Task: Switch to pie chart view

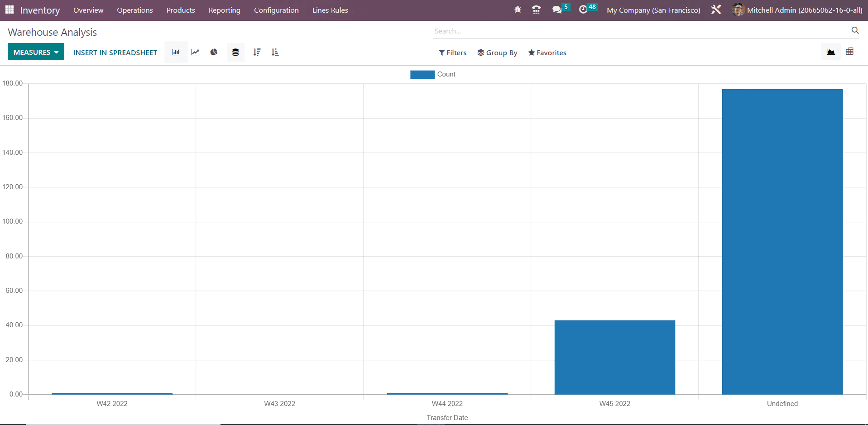Action: click(x=214, y=53)
